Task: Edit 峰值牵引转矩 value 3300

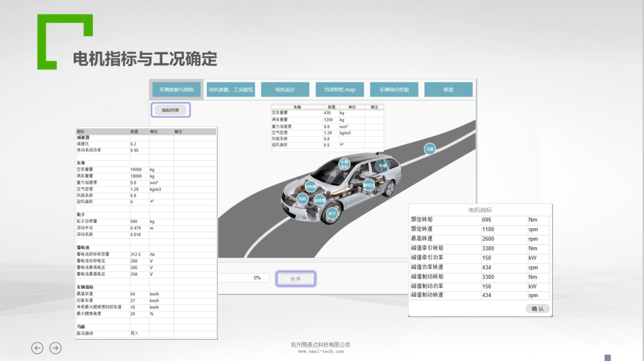Action: tap(504, 248)
